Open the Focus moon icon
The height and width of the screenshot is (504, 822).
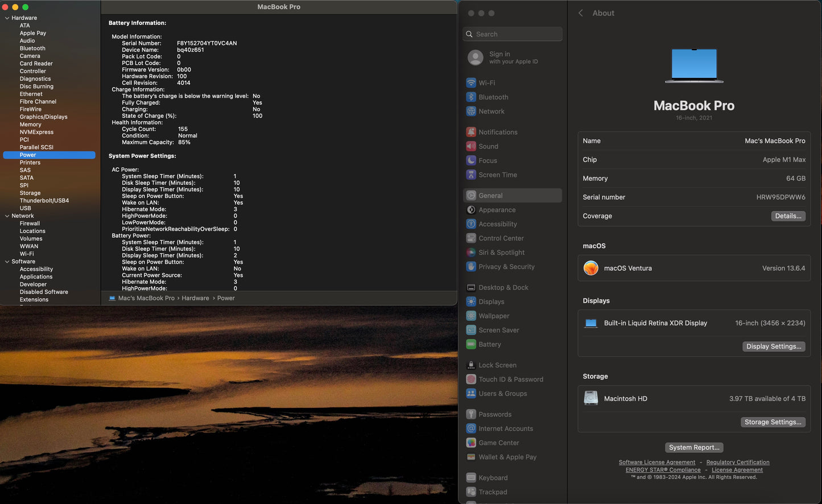point(471,160)
